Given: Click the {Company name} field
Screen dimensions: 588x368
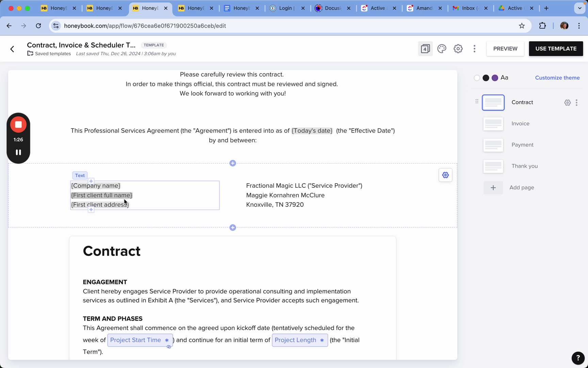Looking at the screenshot, I should pyautogui.click(x=96, y=186).
